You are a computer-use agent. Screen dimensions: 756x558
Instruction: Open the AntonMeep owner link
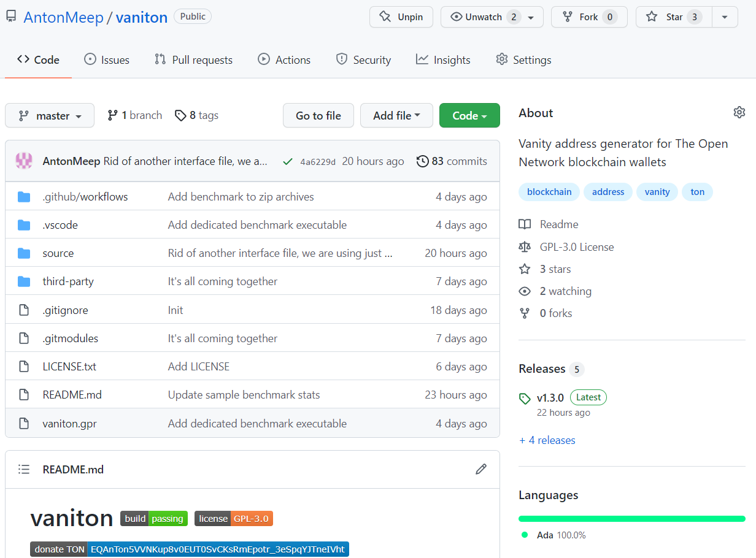click(x=63, y=17)
